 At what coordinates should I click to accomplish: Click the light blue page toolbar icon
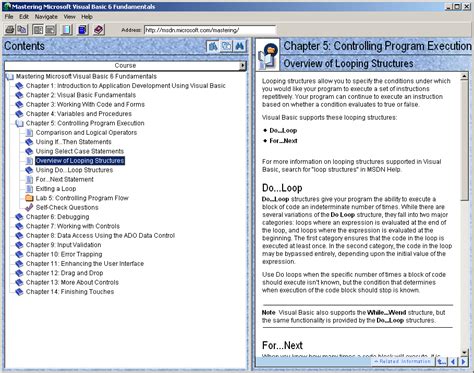tap(67, 30)
